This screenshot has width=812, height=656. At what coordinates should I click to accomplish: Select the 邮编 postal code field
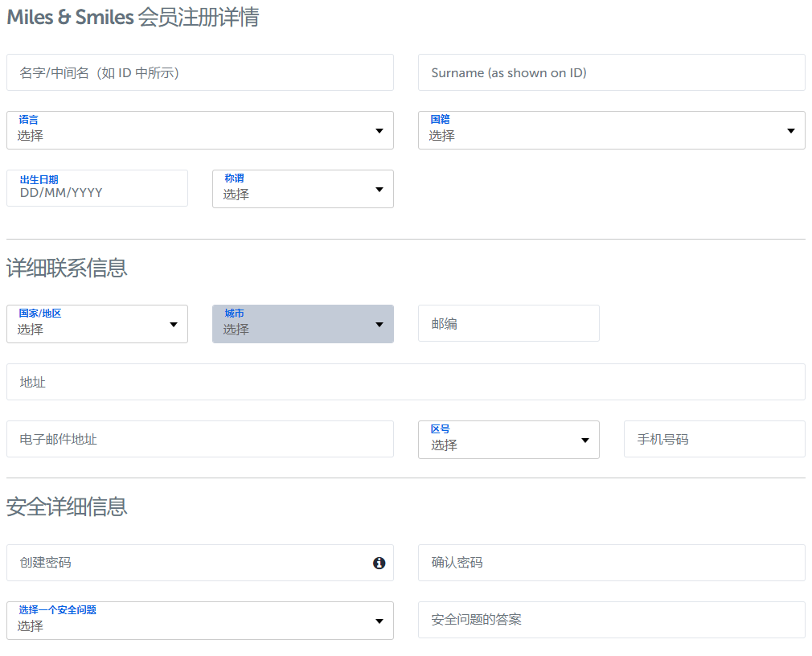(x=508, y=323)
